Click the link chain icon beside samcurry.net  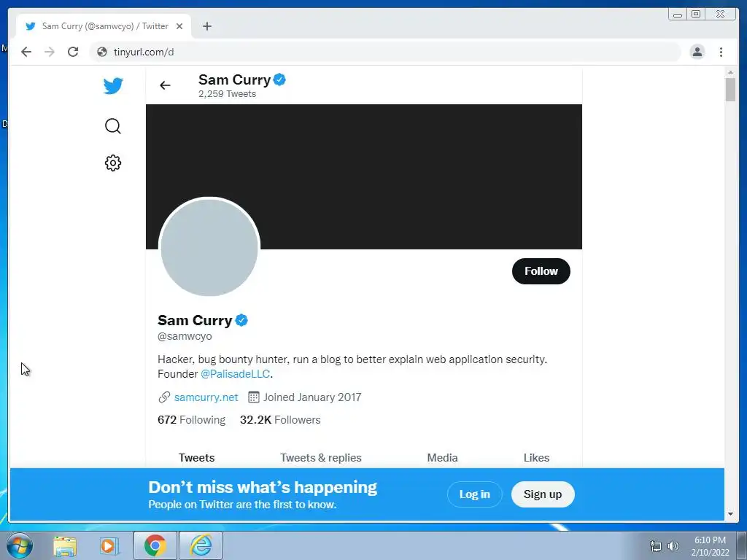click(x=164, y=397)
